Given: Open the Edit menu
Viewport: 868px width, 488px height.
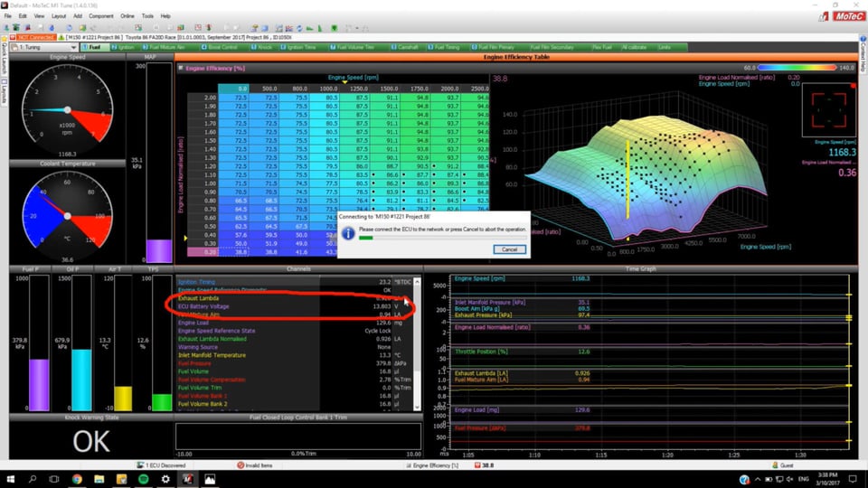Looking at the screenshot, I should (x=23, y=16).
